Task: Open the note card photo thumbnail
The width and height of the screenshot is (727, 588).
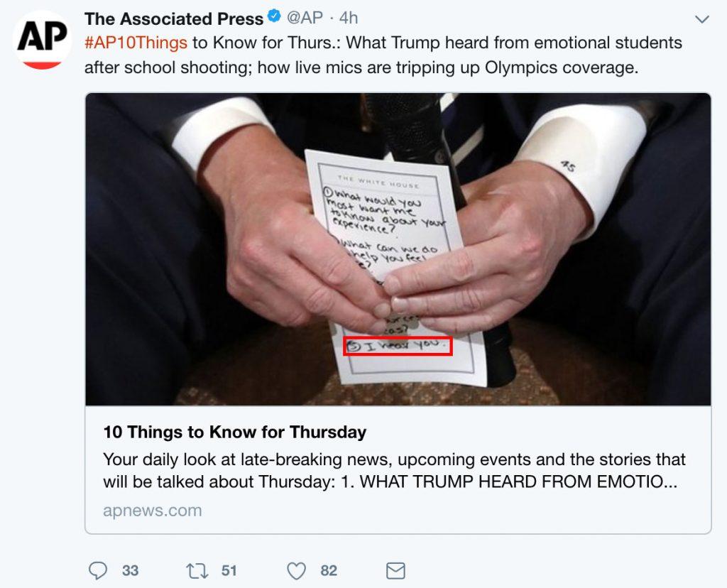Action: click(398, 249)
